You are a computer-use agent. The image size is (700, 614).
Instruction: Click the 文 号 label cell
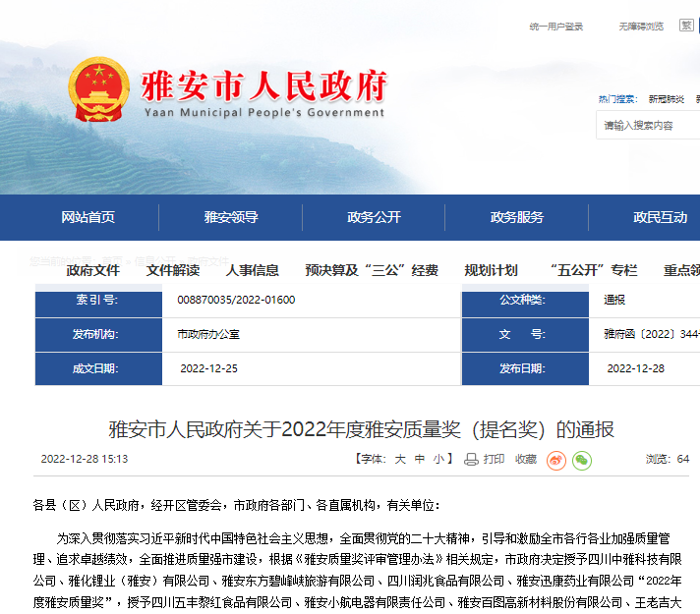pyautogui.click(x=525, y=335)
